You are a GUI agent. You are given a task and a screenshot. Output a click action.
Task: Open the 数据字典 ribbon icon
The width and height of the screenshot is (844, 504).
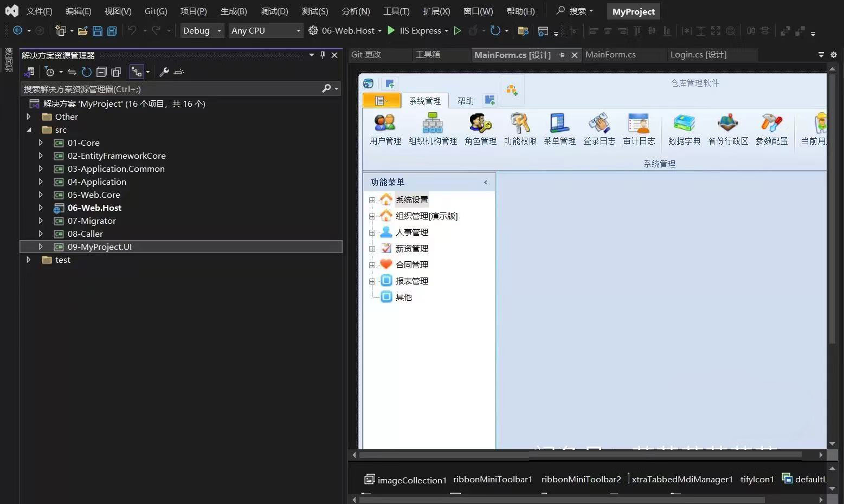click(x=684, y=130)
